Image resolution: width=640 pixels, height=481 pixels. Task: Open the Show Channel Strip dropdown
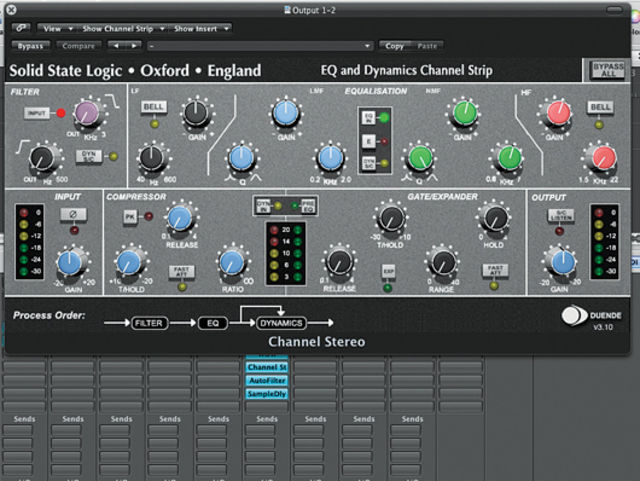[122, 29]
